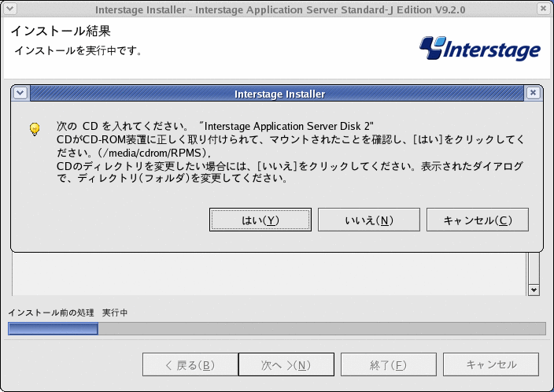554x392 pixels.
Task: Click the 戻る(B) button
Action: (x=190, y=364)
